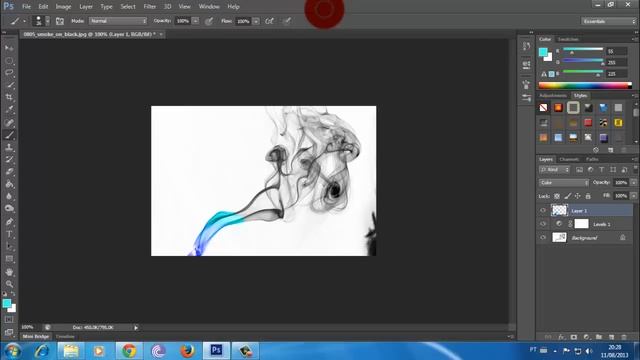Viewport: 640px width, 360px height.
Task: Select the Magic Wand tool
Action: [9, 85]
